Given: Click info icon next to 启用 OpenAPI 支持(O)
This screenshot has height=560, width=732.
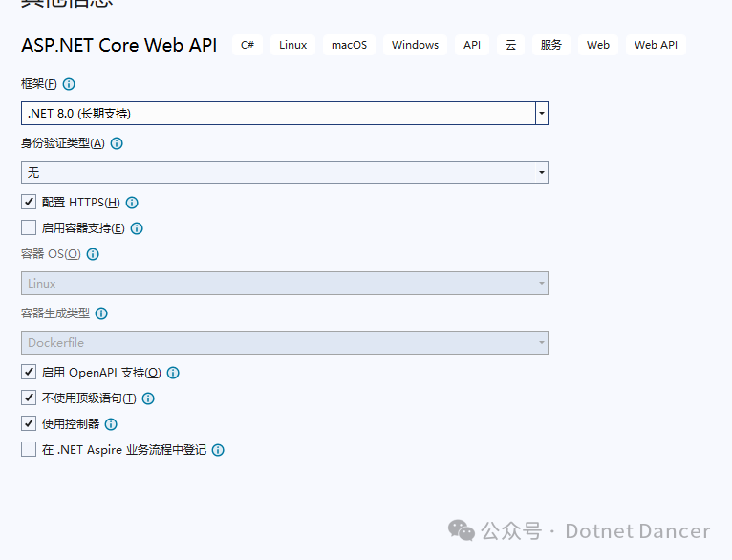Looking at the screenshot, I should click(x=173, y=373).
